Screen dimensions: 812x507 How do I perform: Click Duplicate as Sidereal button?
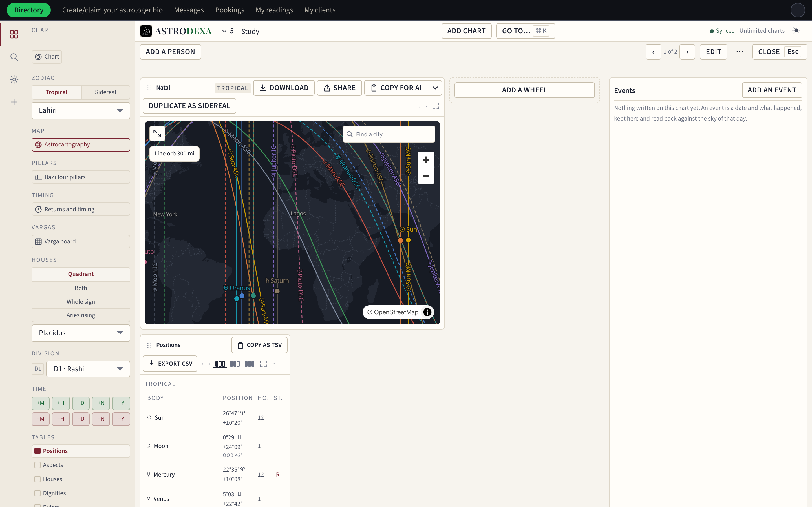coord(189,106)
